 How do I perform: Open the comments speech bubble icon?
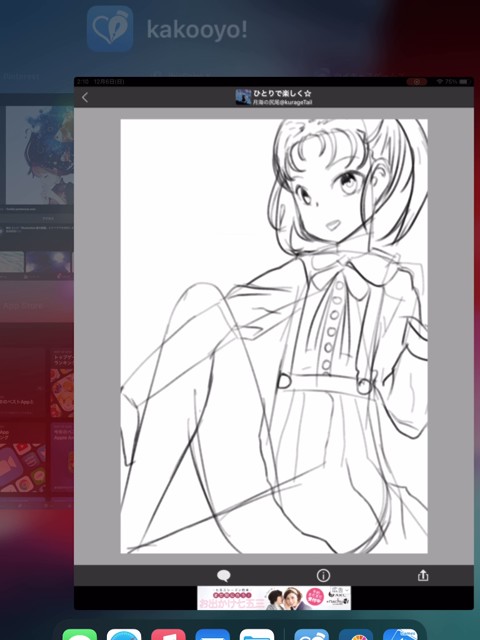(x=224, y=576)
